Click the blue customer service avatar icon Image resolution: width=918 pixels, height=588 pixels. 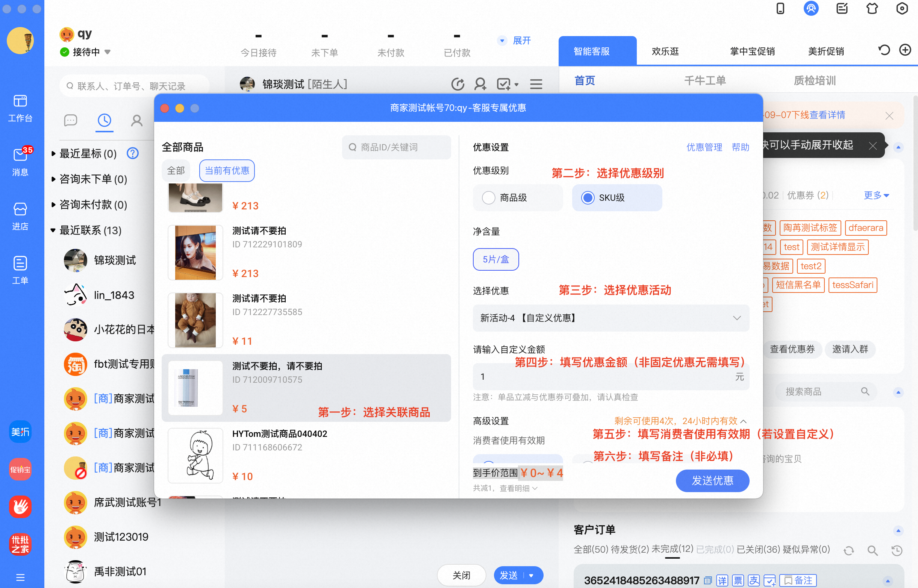click(x=811, y=8)
